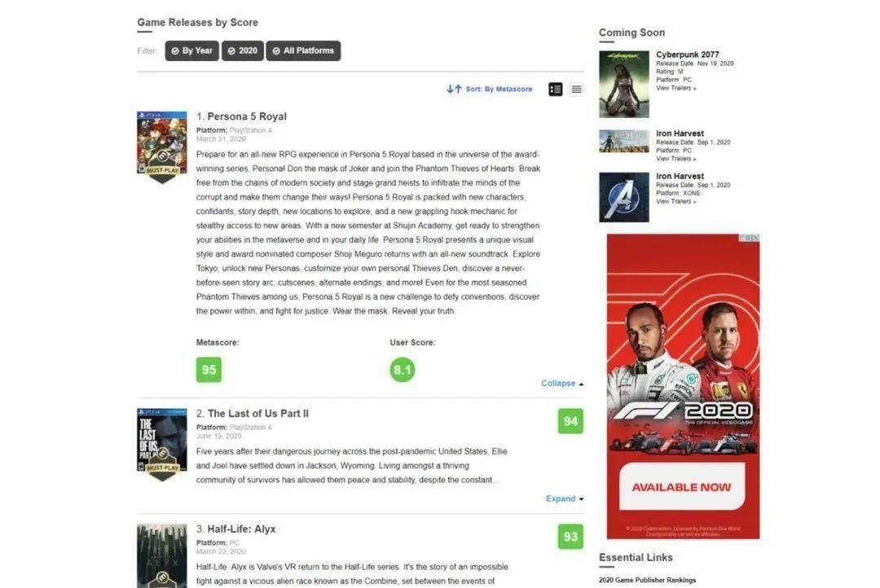View Trailers for Cyberpunk 2077
880x588 pixels.
coord(675,88)
